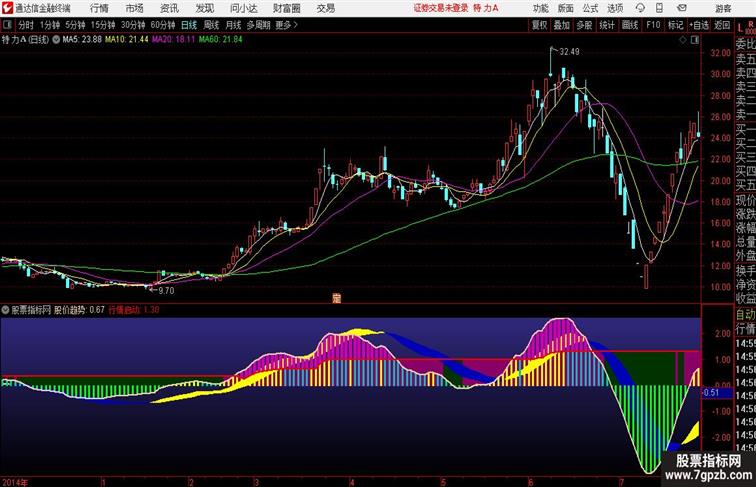756x487 pixels.
Task: Open the 市场 menu
Action: pyautogui.click(x=135, y=8)
